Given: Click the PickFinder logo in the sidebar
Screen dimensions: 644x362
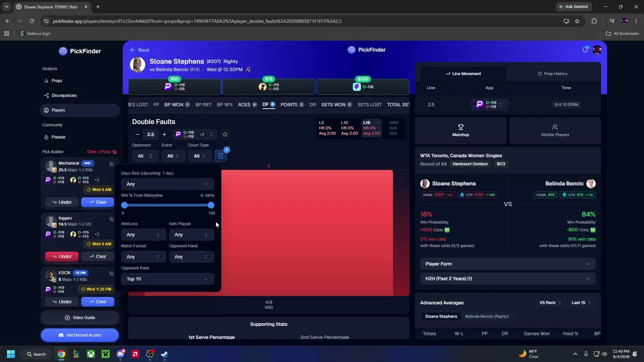Looking at the screenshot, I should coord(79,51).
